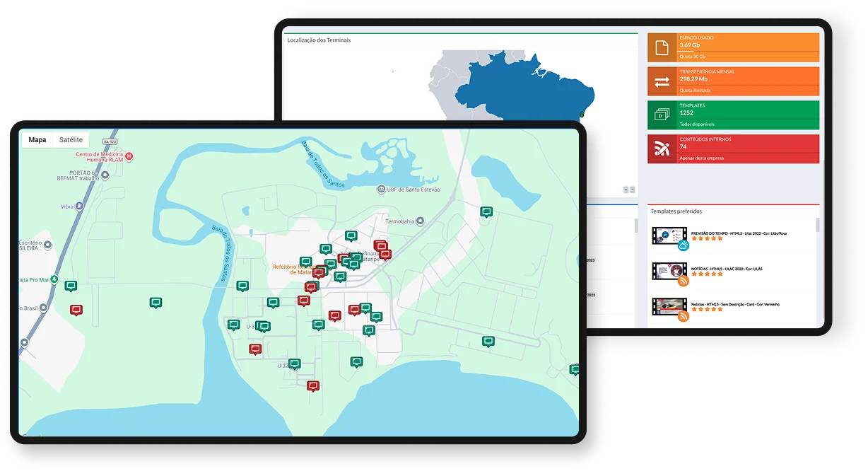
Task: Open the Notícias Card Vermelho template thumbnail
Action: tap(669, 307)
